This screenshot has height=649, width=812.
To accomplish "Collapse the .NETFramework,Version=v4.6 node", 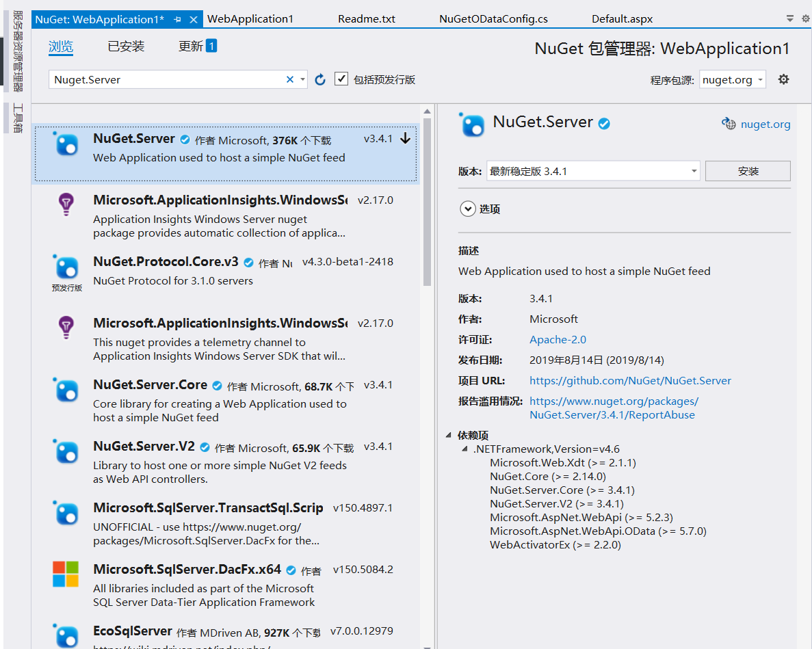I will point(464,449).
